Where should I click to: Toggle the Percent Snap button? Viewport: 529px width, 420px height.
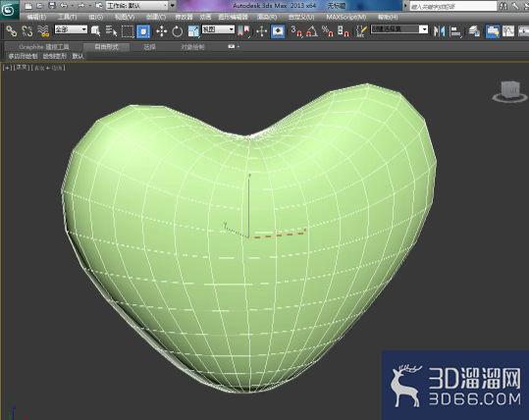pos(327,31)
